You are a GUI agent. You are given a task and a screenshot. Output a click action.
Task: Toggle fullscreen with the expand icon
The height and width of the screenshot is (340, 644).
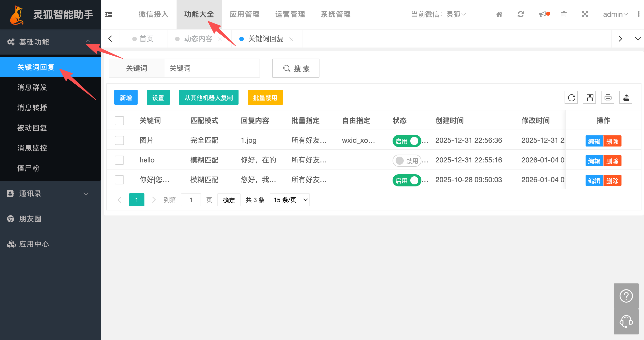585,14
